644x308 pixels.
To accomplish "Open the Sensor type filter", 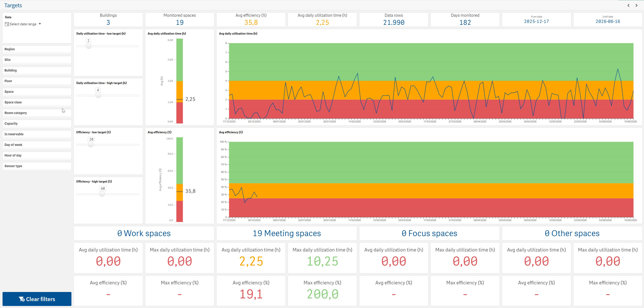I will [37, 166].
